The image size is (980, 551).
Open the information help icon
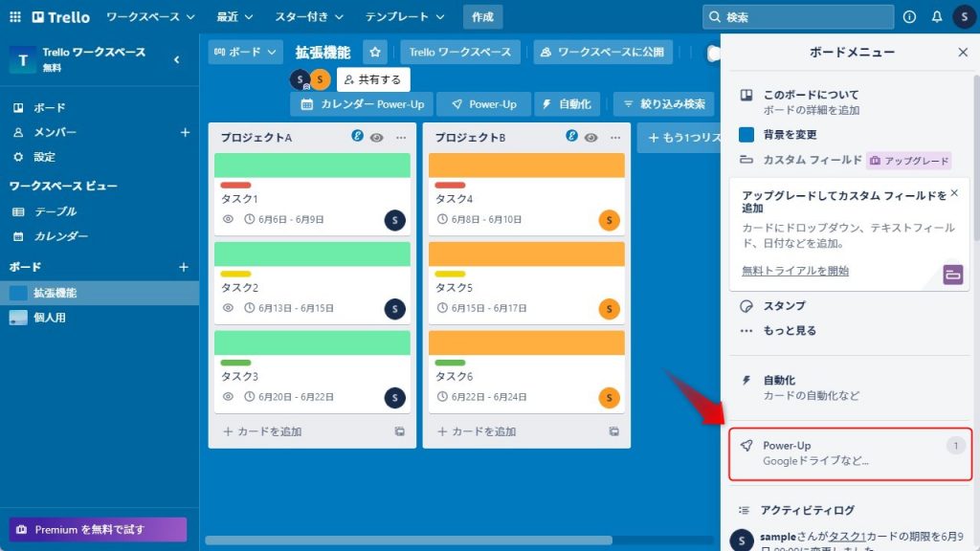[909, 17]
